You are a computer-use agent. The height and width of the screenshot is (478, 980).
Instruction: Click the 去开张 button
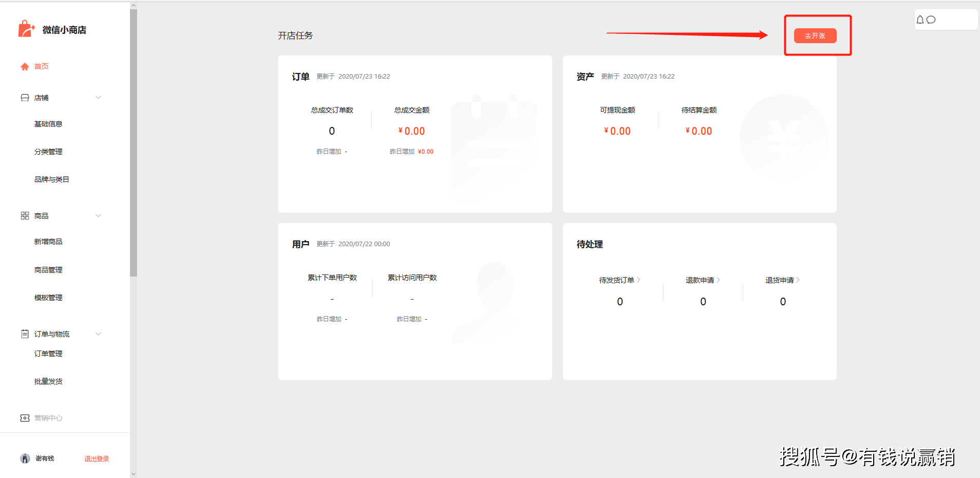[x=815, y=35]
